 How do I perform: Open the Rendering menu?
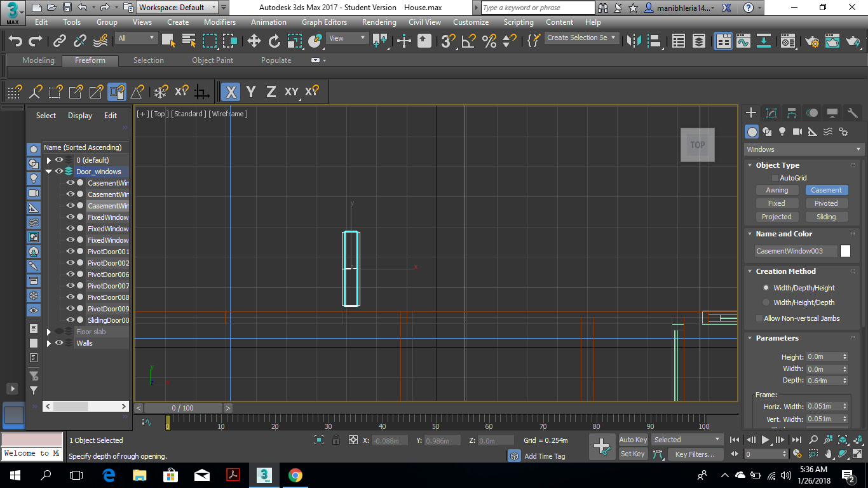[x=379, y=22]
